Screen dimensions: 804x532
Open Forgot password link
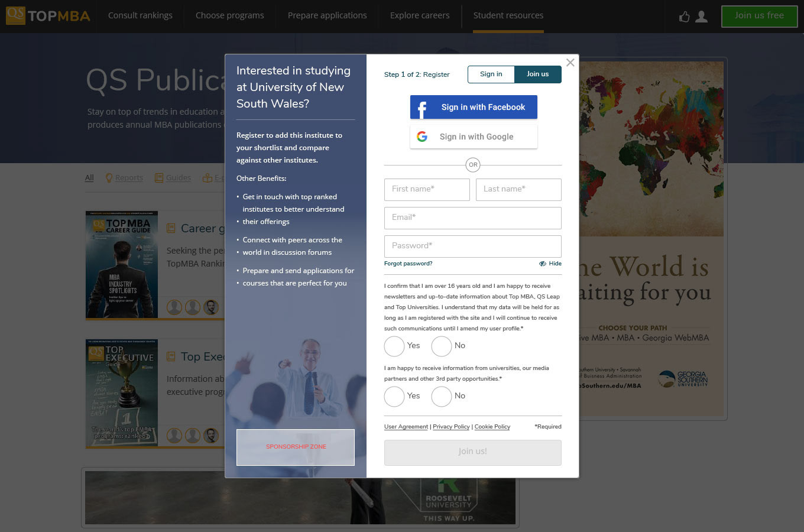(x=408, y=264)
